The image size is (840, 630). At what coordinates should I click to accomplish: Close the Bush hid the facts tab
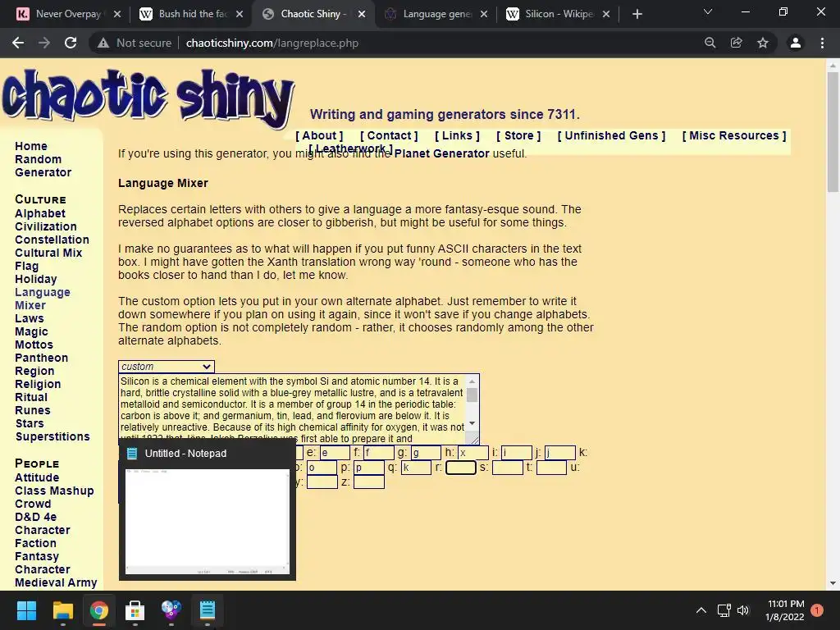(240, 14)
